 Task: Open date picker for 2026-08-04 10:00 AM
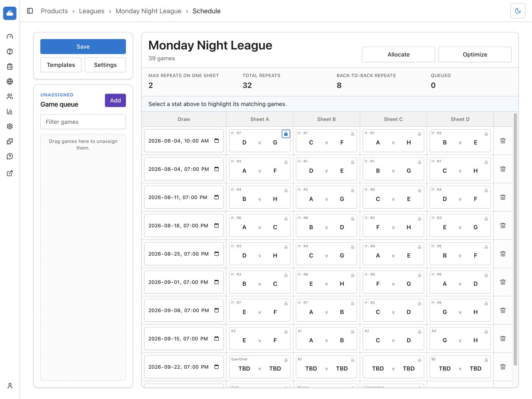tap(217, 141)
